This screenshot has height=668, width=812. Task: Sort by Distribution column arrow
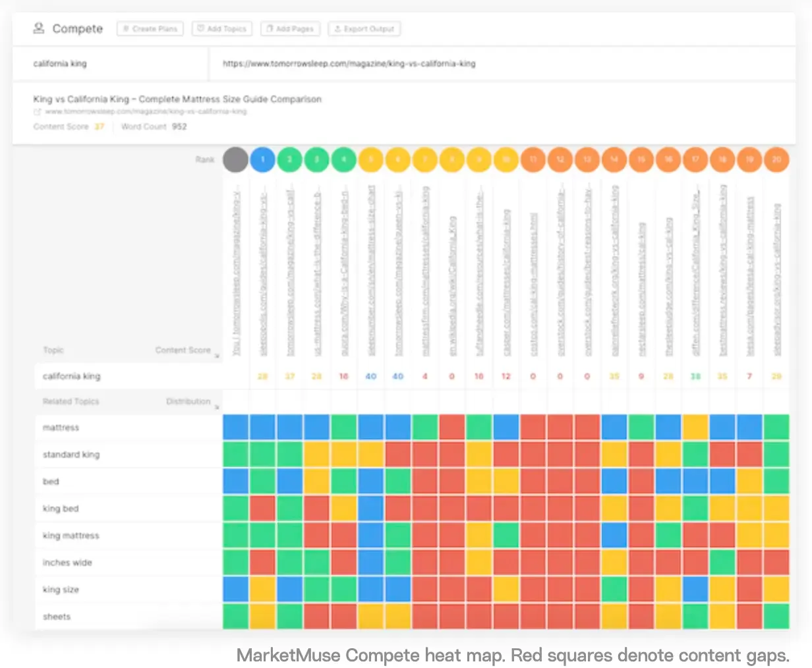click(x=217, y=407)
